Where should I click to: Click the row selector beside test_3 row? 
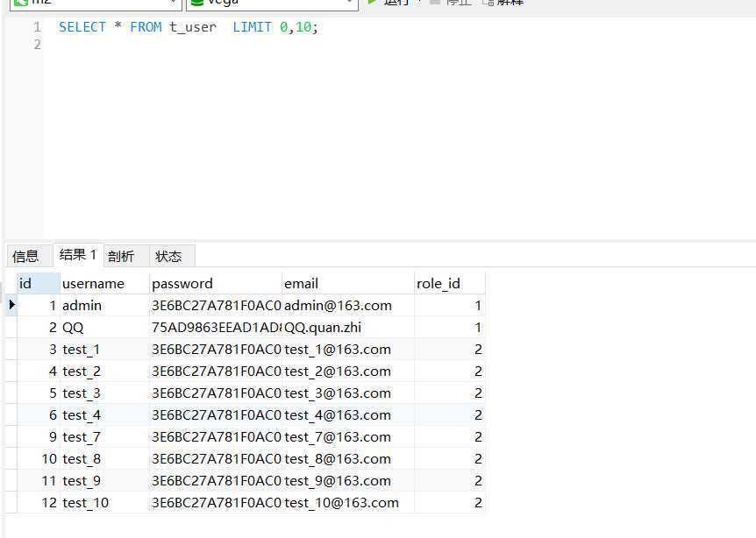(x=11, y=393)
